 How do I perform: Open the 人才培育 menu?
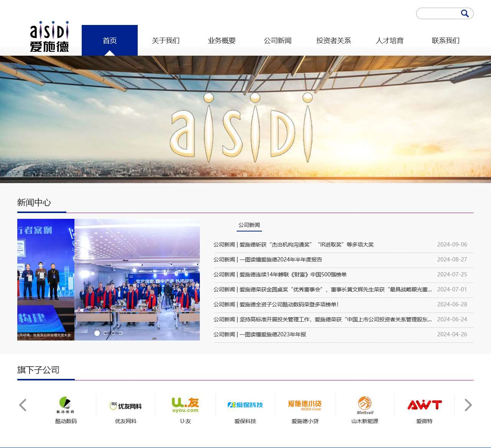click(390, 40)
